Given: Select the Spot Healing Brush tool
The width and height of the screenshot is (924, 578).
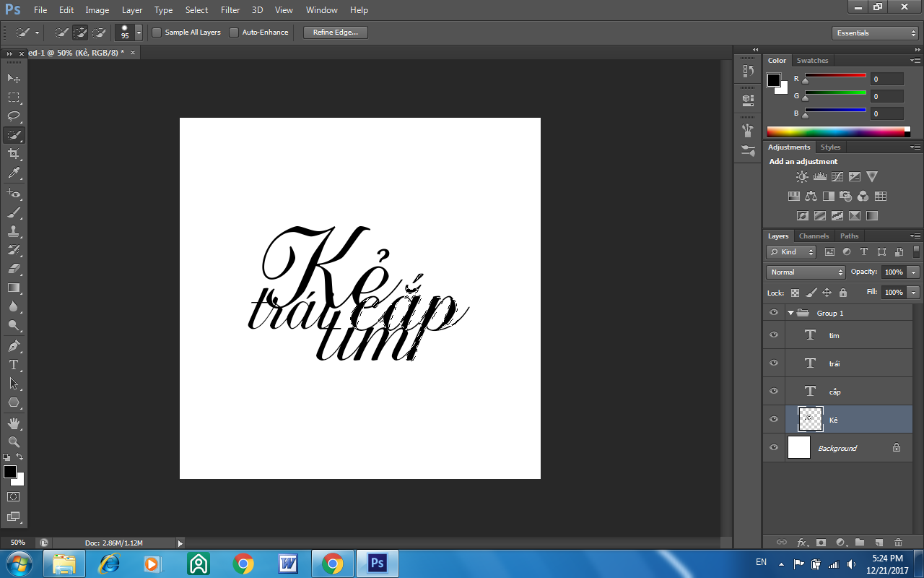Looking at the screenshot, I should coord(14,194).
